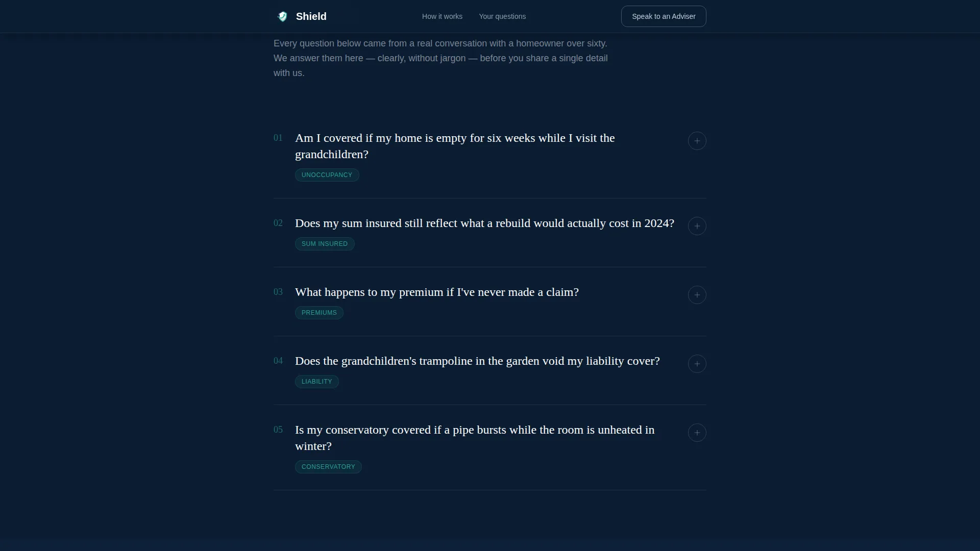Select the CONSERVATORY tag

coord(328,467)
